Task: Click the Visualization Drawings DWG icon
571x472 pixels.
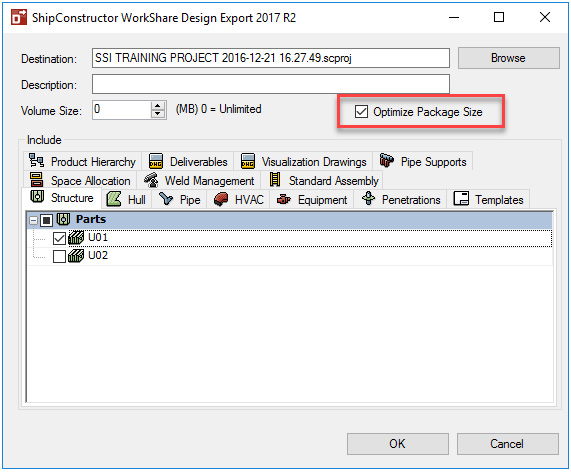Action: click(x=248, y=161)
